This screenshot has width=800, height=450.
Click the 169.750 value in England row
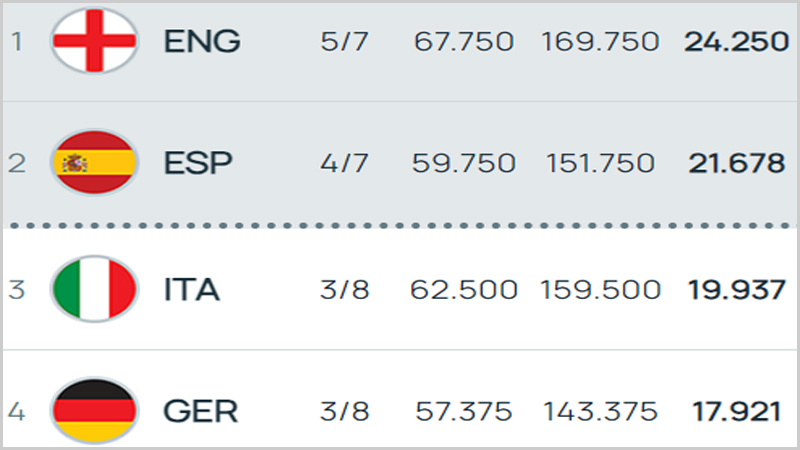(x=601, y=41)
